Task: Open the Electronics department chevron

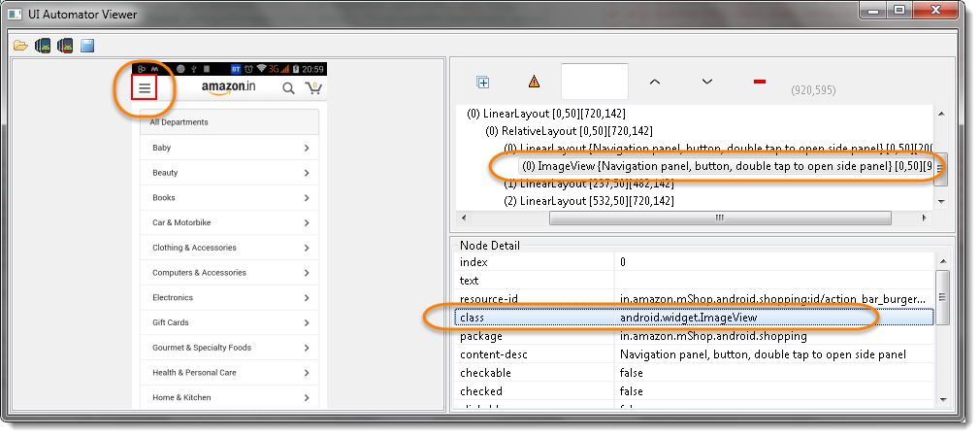Action: (307, 298)
